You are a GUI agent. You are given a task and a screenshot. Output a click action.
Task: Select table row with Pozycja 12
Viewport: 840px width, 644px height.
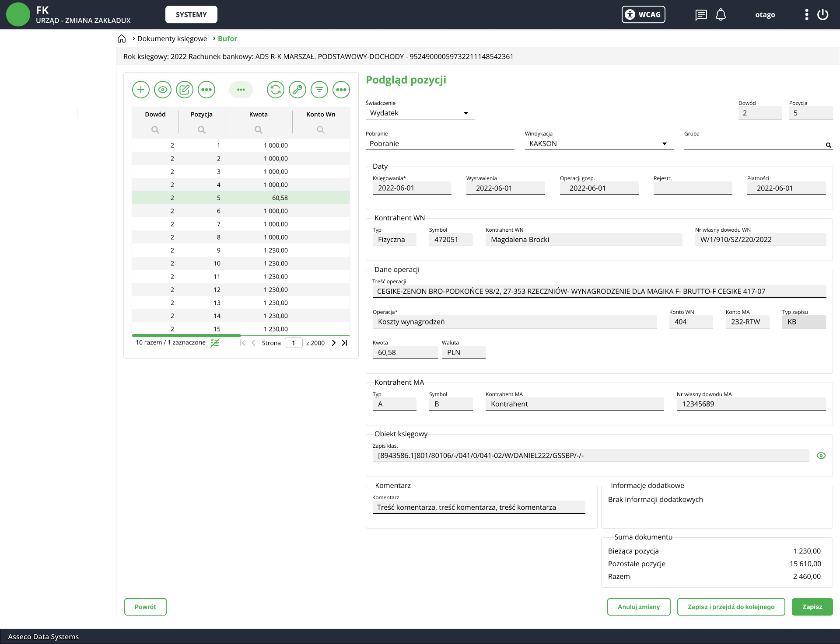pos(241,289)
